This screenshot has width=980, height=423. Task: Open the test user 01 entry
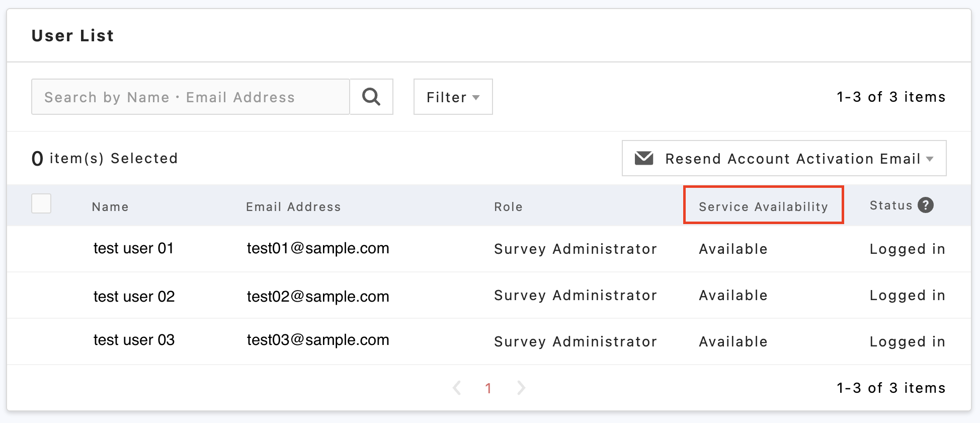[x=133, y=248]
